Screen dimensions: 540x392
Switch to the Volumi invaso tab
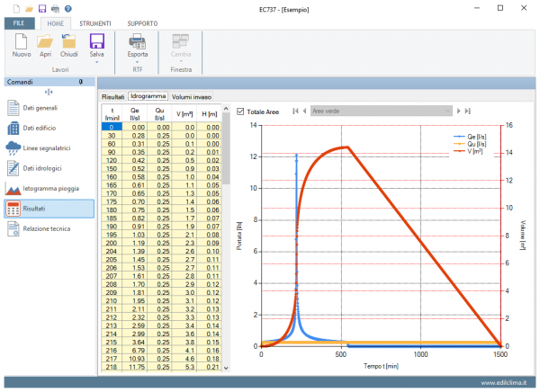click(192, 97)
